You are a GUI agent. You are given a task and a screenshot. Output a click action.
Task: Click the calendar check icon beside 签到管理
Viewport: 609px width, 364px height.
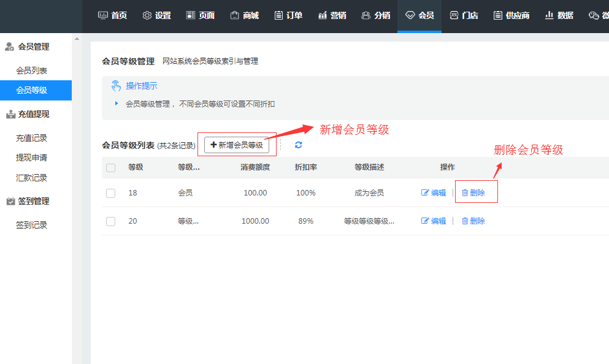click(10, 201)
